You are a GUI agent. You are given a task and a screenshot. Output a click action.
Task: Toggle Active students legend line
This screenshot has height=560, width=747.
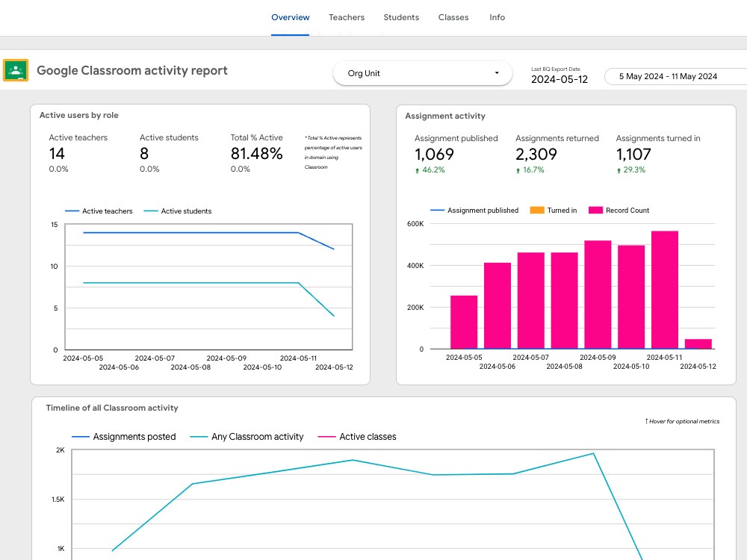point(178,211)
